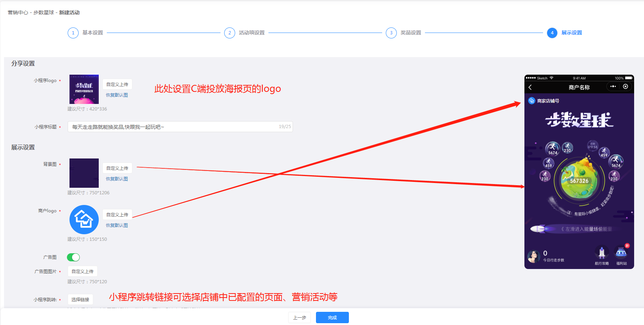Click the user avatar in phone preview
The image size is (644, 325).
(534, 256)
